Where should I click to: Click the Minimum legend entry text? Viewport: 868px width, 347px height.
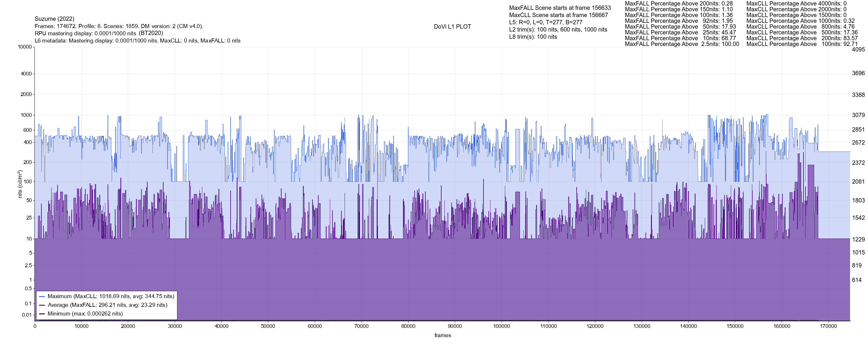tap(85, 314)
